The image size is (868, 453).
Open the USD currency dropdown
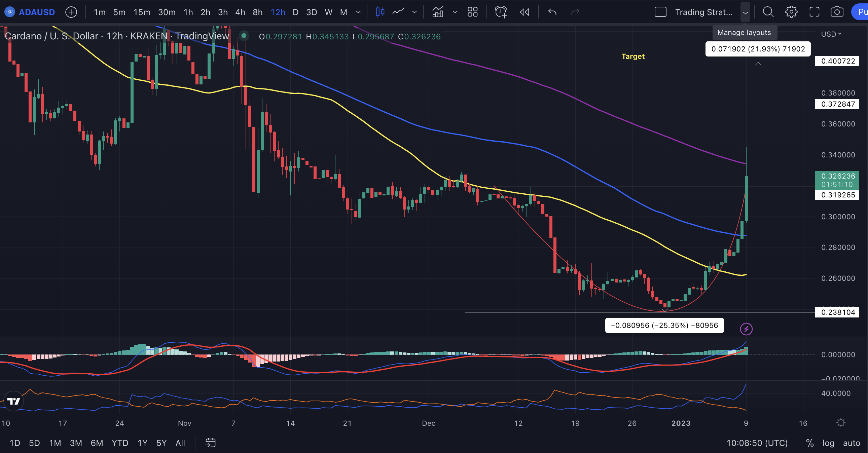831,34
